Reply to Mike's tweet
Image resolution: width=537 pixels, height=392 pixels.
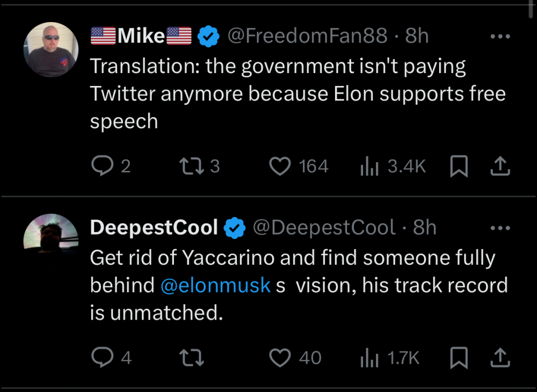(101, 166)
